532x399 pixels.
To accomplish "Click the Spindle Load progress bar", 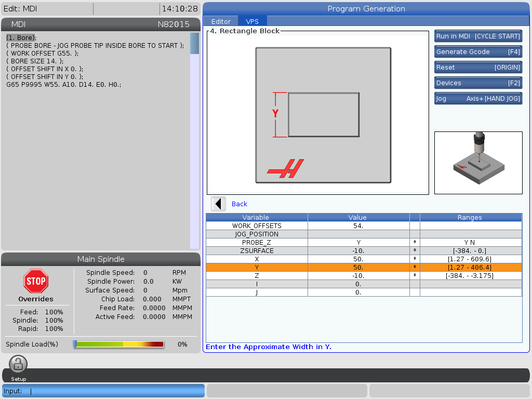I will click(x=119, y=344).
